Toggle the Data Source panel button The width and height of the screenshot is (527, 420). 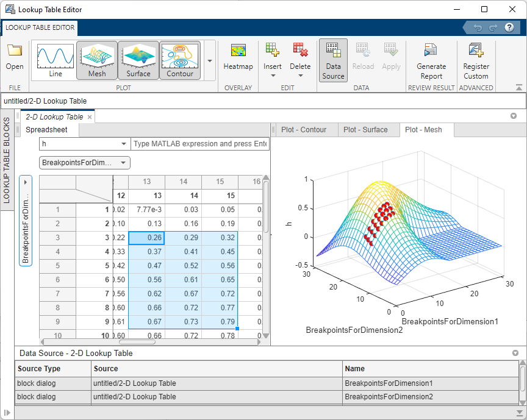click(333, 60)
